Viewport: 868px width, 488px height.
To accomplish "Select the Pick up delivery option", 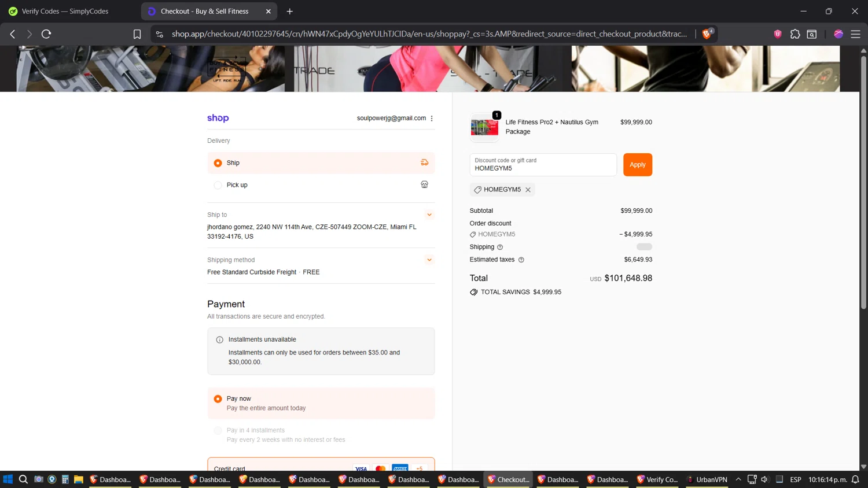I will (321, 185).
